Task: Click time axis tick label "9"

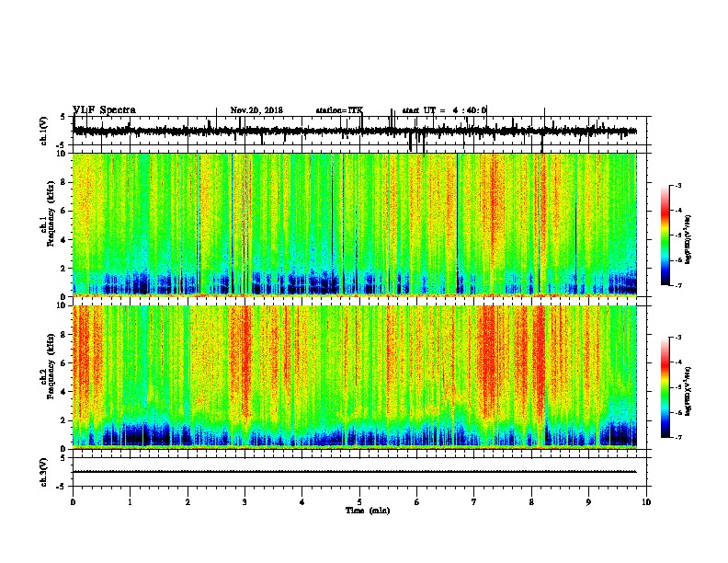Action: [x=588, y=502]
